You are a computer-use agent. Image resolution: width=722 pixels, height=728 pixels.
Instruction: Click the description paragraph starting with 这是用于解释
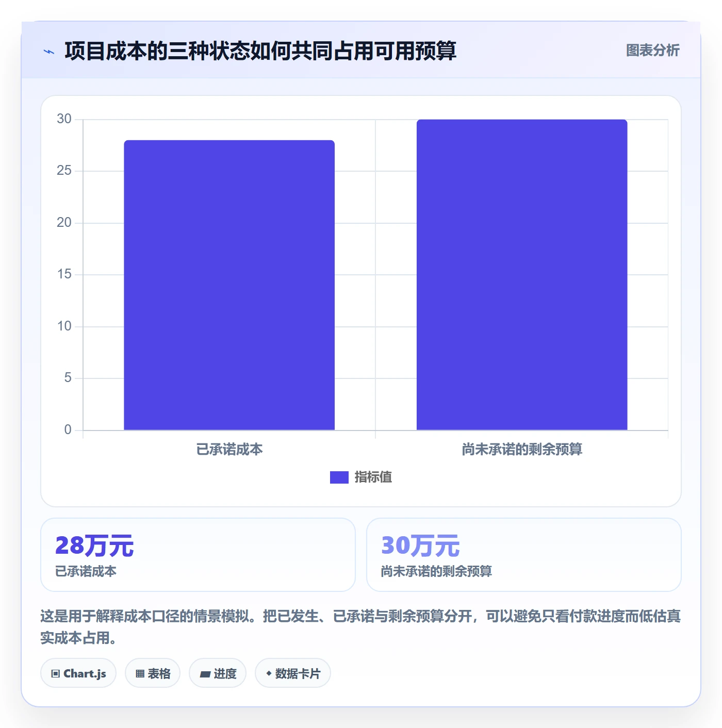[x=361, y=627]
